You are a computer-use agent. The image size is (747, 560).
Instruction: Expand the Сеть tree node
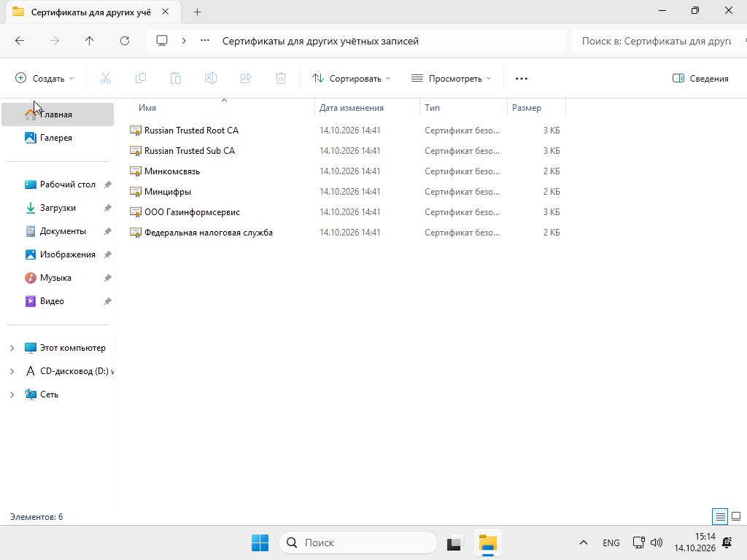pos(12,394)
